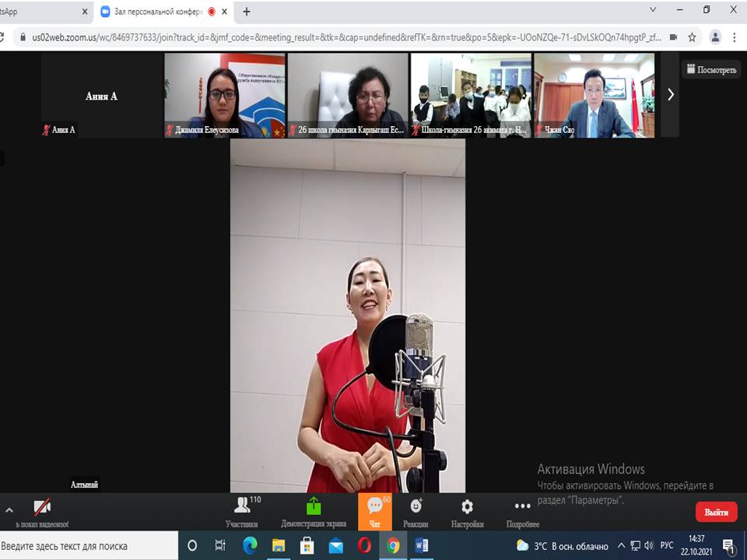Click the lock site info icon
This screenshot has width=747, height=560.
(23, 37)
